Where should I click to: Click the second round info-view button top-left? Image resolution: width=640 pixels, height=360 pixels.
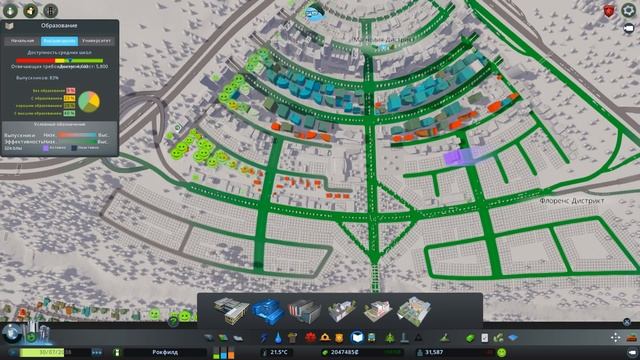point(31,11)
